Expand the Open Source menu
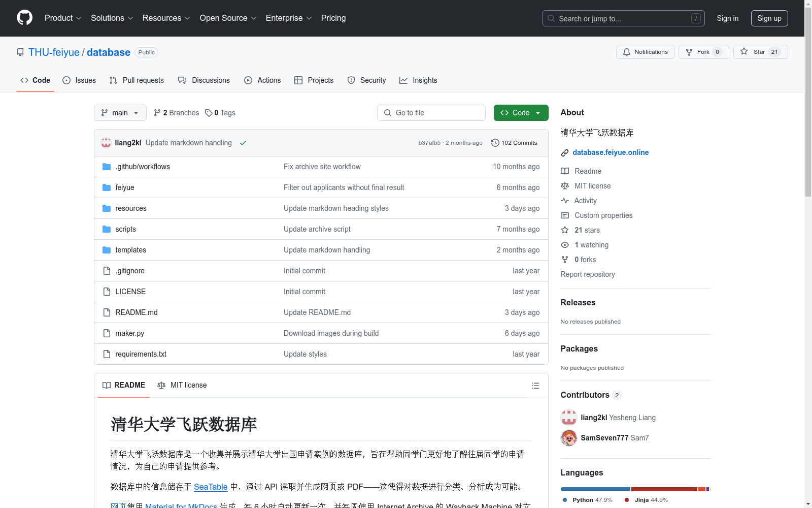Screen dimensions: 812x508 pos(228,18)
